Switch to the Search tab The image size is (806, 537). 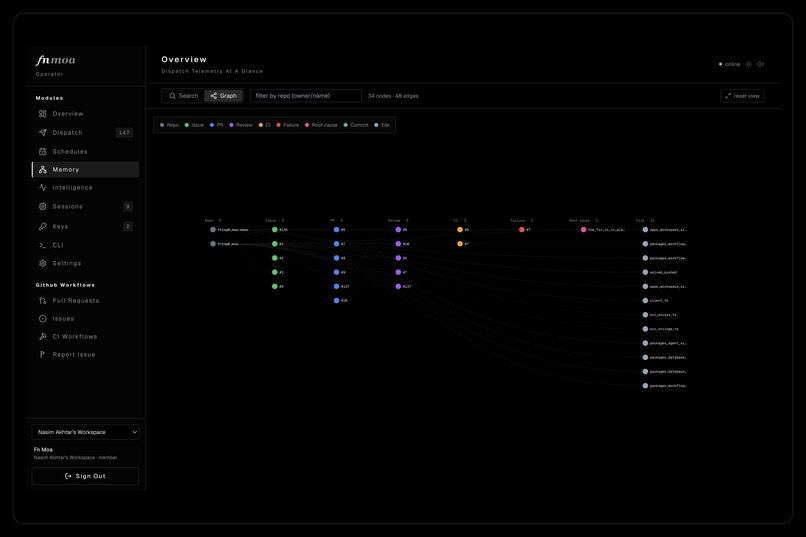(x=184, y=96)
